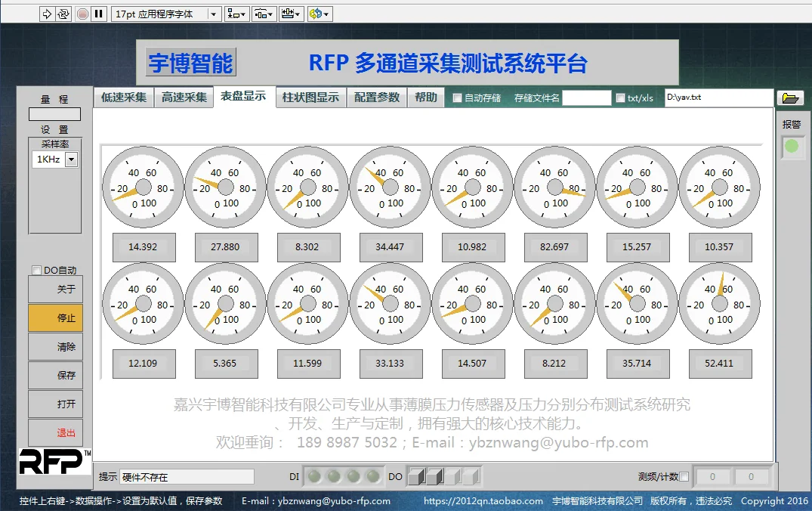Click the open-folder browse file icon

[x=790, y=98]
